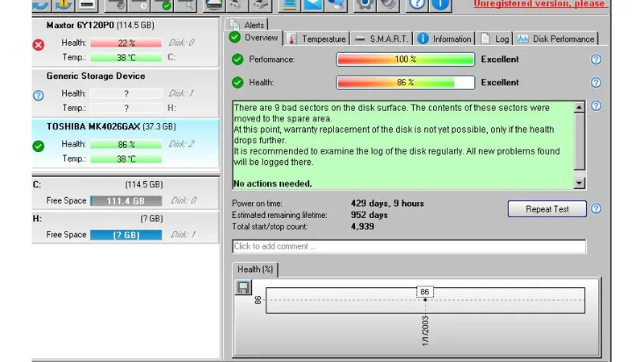The height and width of the screenshot is (362, 644).
Task: Click the '4,939' start/stop count value
Action: [x=362, y=226]
